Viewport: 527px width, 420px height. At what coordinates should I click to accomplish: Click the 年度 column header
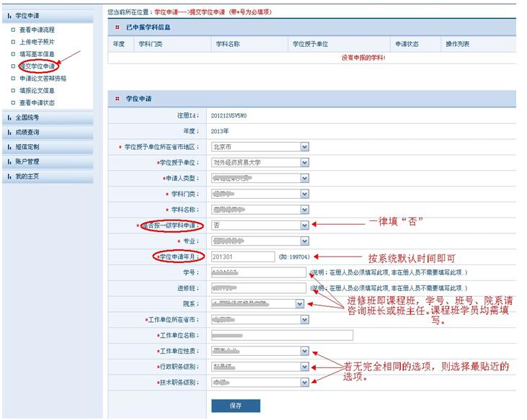pyautogui.click(x=119, y=44)
